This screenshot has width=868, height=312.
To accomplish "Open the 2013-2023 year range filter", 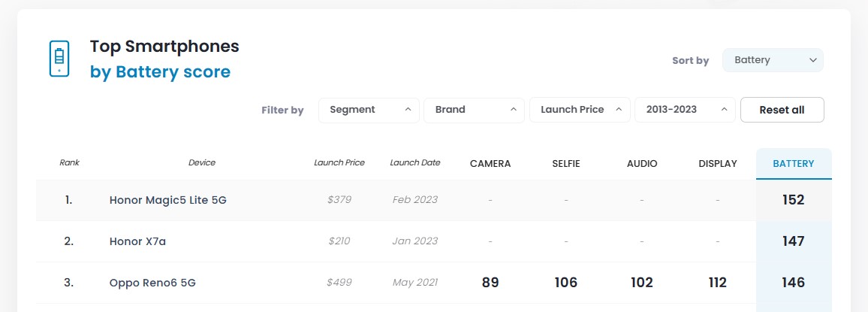I will (684, 110).
